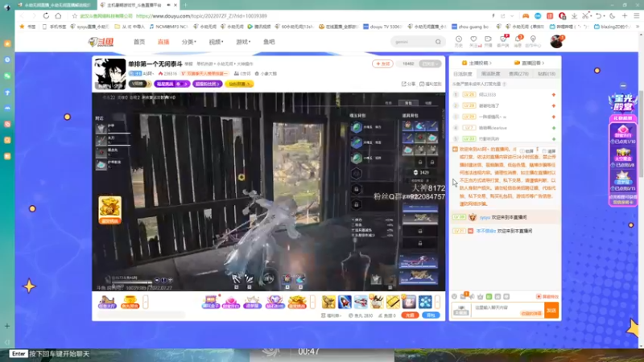This screenshot has width=644, height=362.
Task: Switch to the 日活跃度 ranking tab
Action: tap(463, 74)
